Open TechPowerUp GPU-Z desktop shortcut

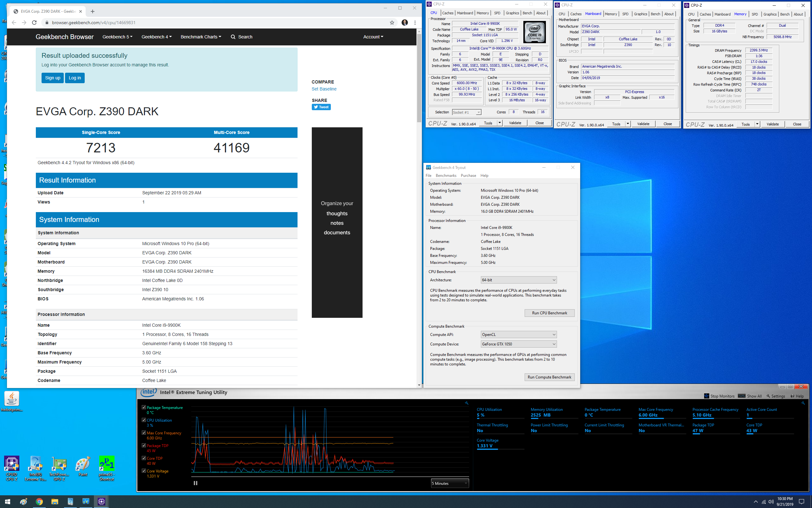59,468
